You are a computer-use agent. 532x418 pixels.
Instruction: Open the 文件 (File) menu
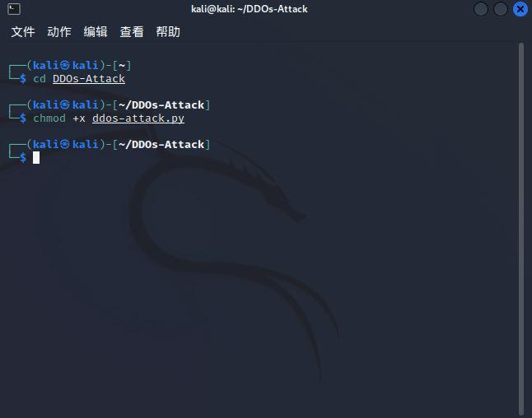point(23,32)
